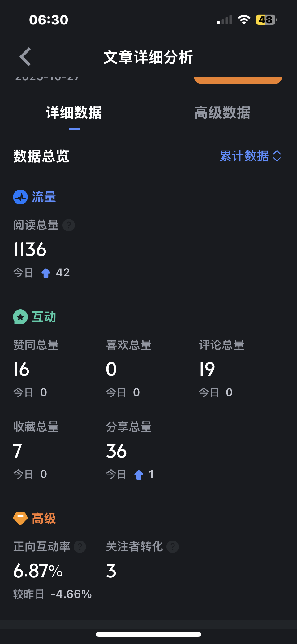Tap the home indicator bar
Image resolution: width=297 pixels, height=644 pixels.
(148, 634)
